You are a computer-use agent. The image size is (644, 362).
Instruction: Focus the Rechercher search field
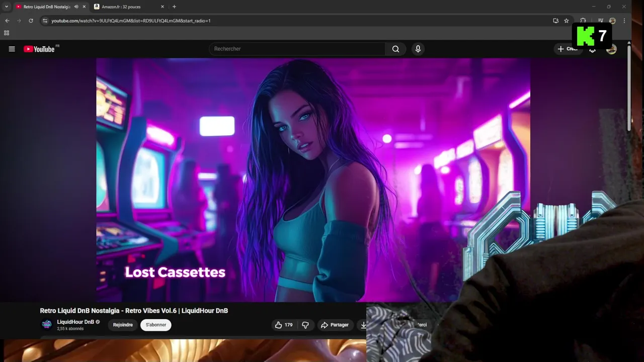297,49
